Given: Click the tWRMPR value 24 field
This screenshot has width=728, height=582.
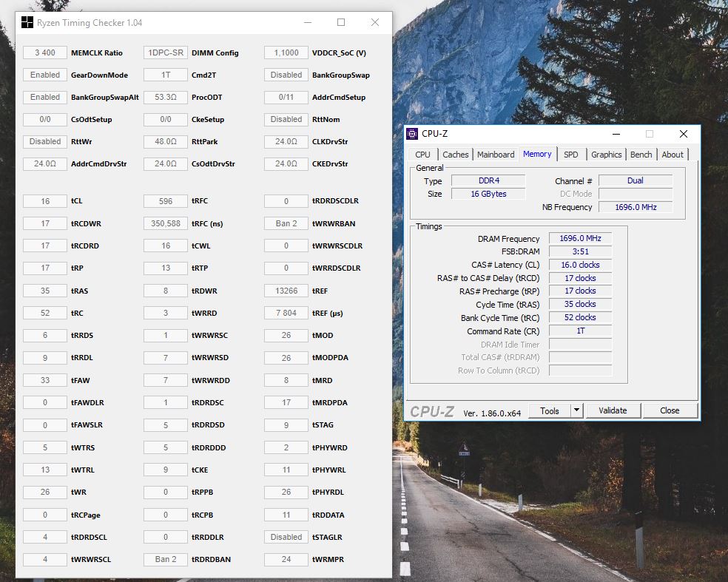Looking at the screenshot, I should click(286, 559).
